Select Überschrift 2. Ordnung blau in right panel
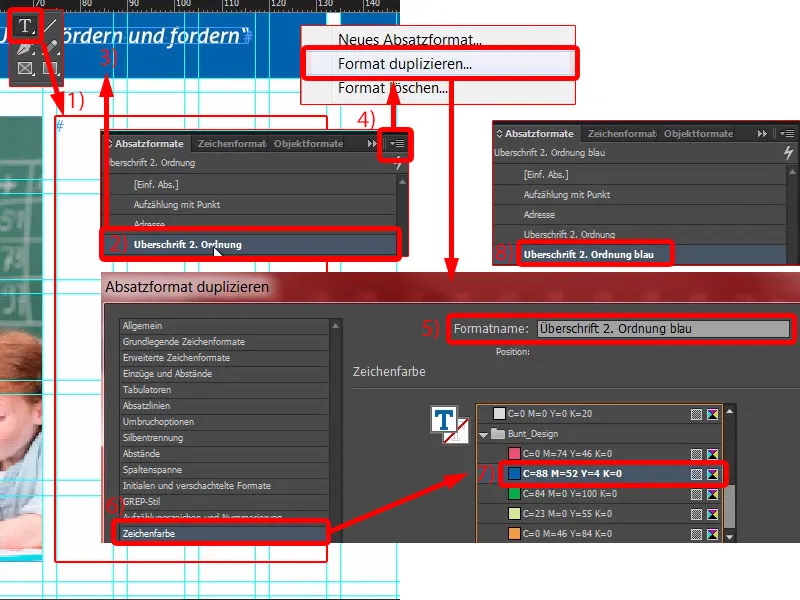Viewport: 800px width, 600px height. (640, 254)
